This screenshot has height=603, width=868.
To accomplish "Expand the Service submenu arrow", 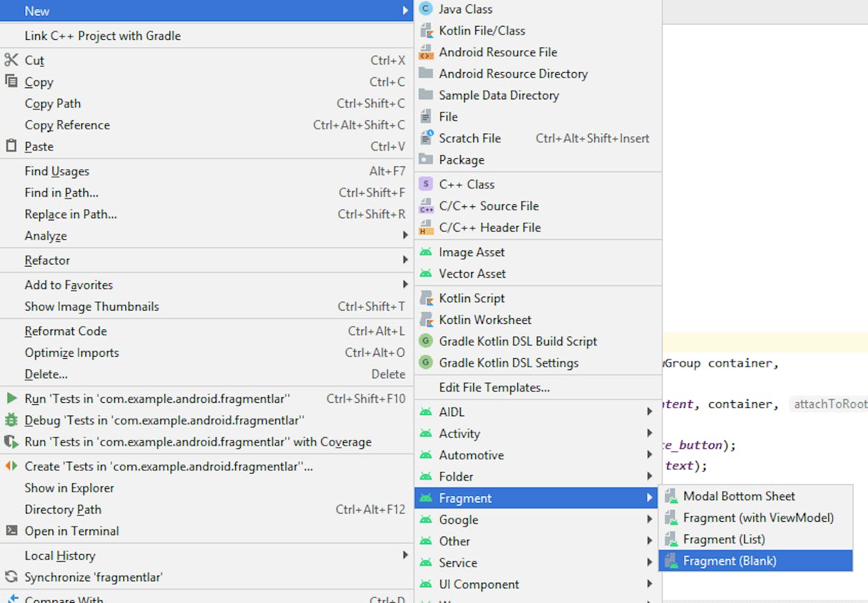I will (x=650, y=562).
